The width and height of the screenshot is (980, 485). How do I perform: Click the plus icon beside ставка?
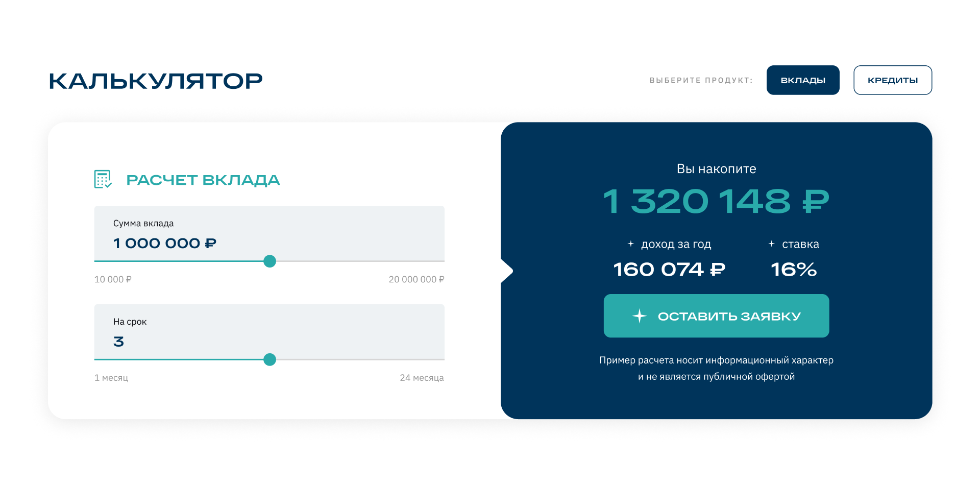772,244
